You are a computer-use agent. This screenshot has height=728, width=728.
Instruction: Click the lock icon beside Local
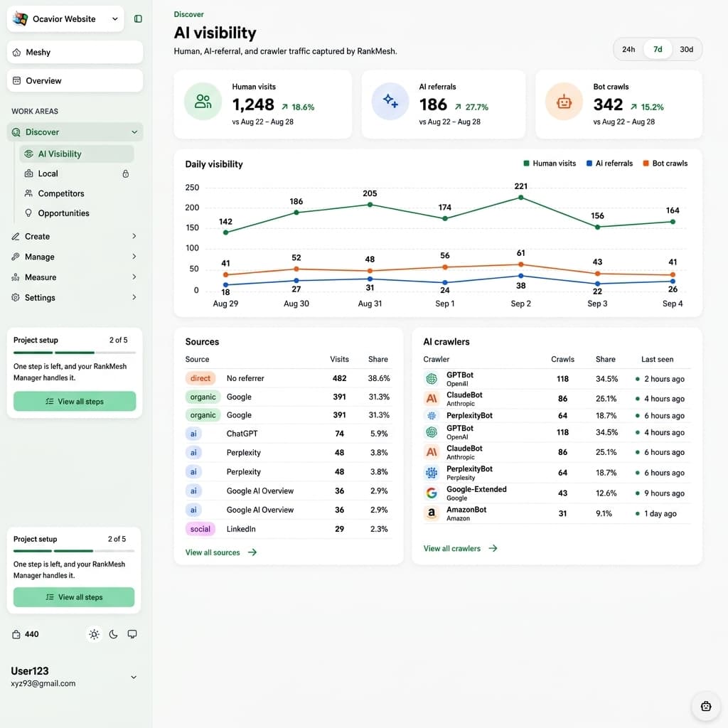pos(125,173)
